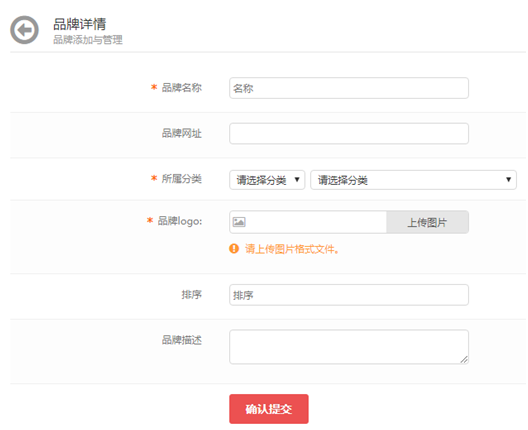The image size is (528, 430).
Task: Click the orange warning exclamation icon
Action: (234, 249)
